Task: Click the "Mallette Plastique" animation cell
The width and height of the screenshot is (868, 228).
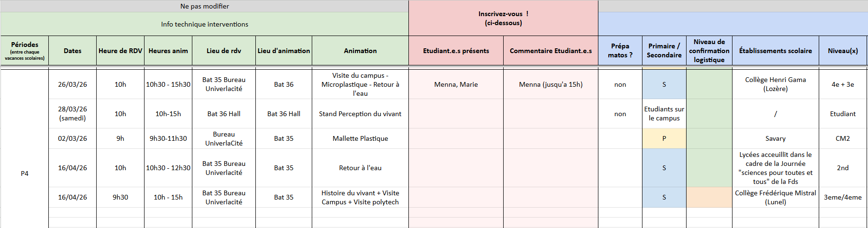Action: pyautogui.click(x=360, y=138)
